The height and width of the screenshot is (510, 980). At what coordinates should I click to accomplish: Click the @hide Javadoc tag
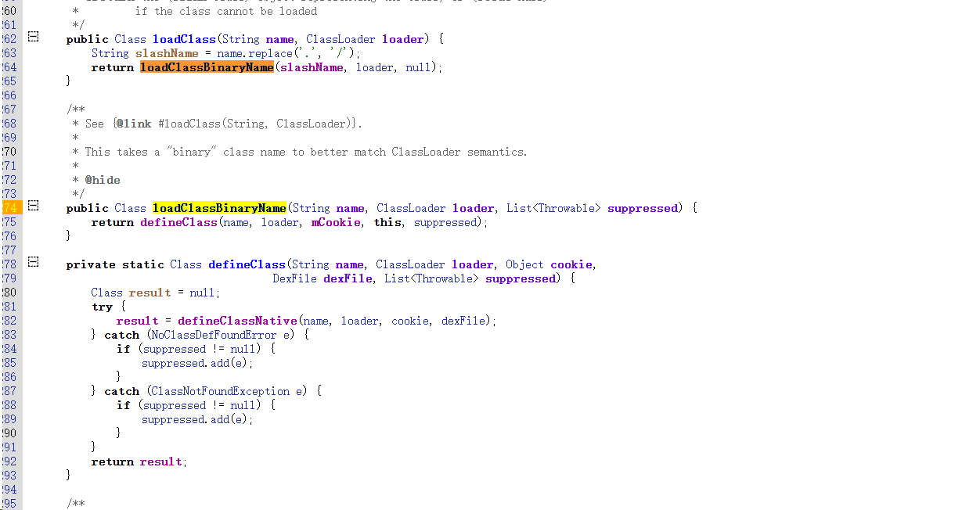point(103,180)
